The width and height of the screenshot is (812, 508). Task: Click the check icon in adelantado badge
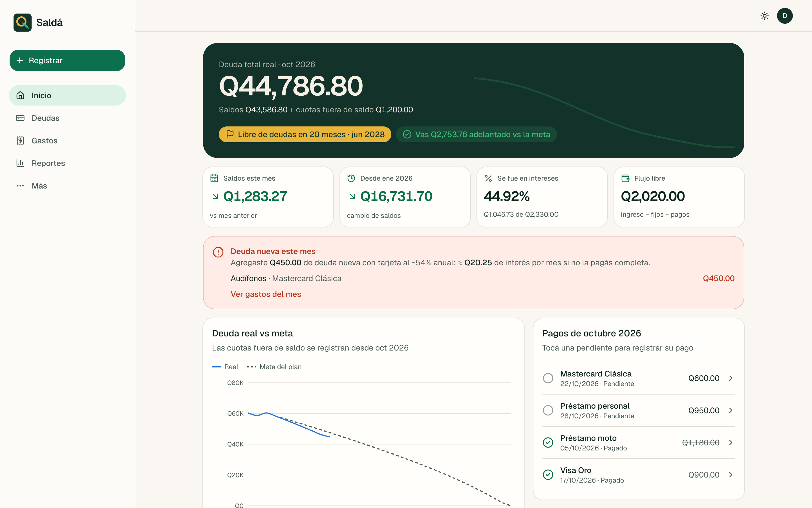[x=407, y=134]
